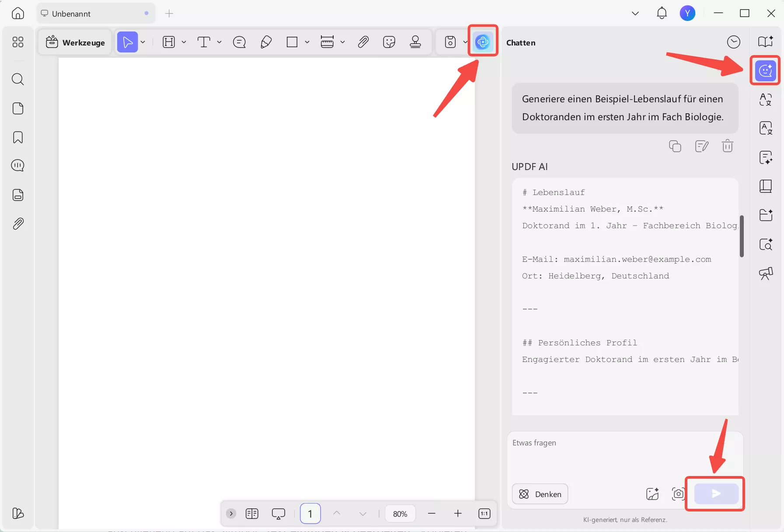Image resolution: width=784 pixels, height=532 pixels.
Task: Select the stamp tool
Action: tap(415, 42)
